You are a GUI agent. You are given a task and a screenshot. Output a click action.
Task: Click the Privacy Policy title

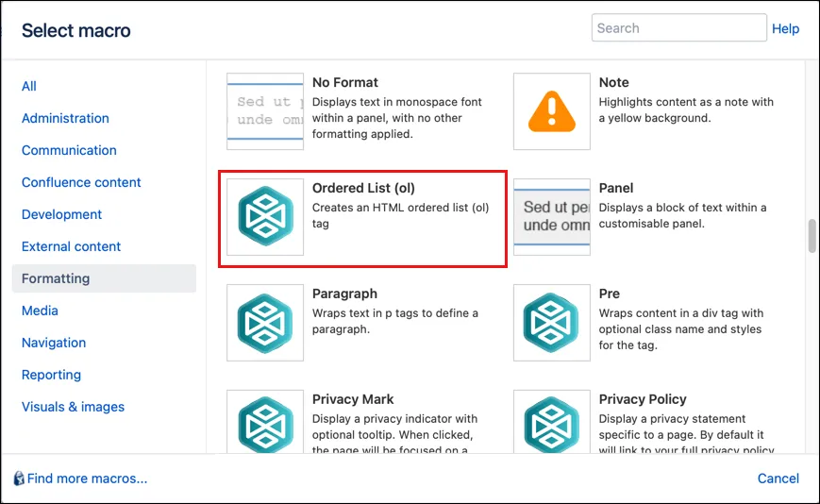click(643, 399)
